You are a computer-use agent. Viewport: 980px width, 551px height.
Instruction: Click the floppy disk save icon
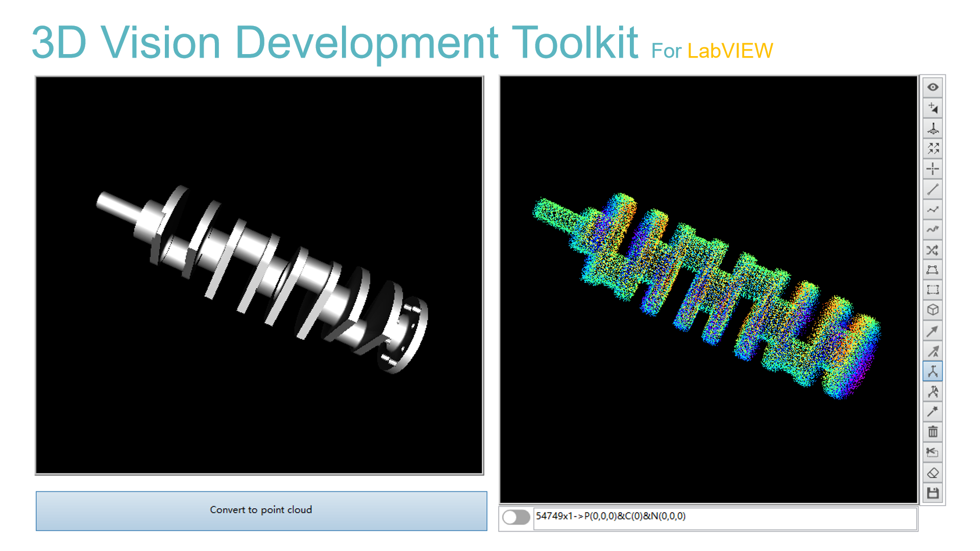coord(933,493)
